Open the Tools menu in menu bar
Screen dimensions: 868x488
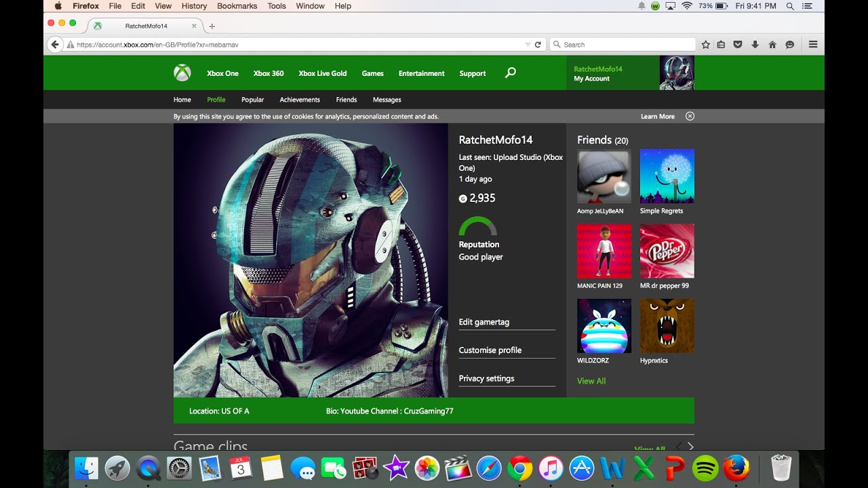277,6
